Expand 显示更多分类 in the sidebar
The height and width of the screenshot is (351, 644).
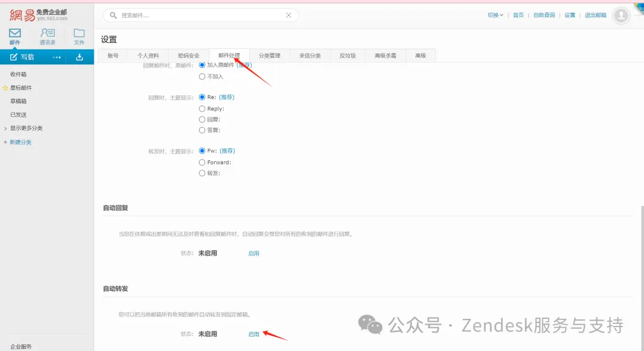tap(24, 128)
